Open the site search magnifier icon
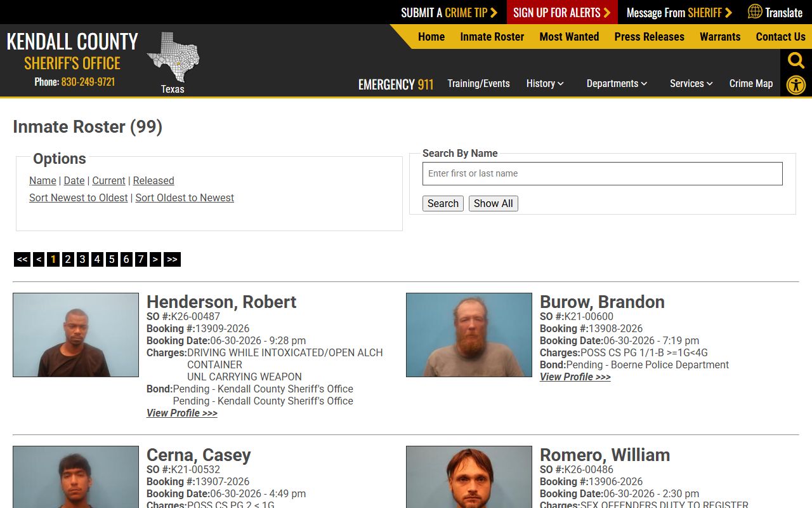812x508 pixels. (x=796, y=61)
